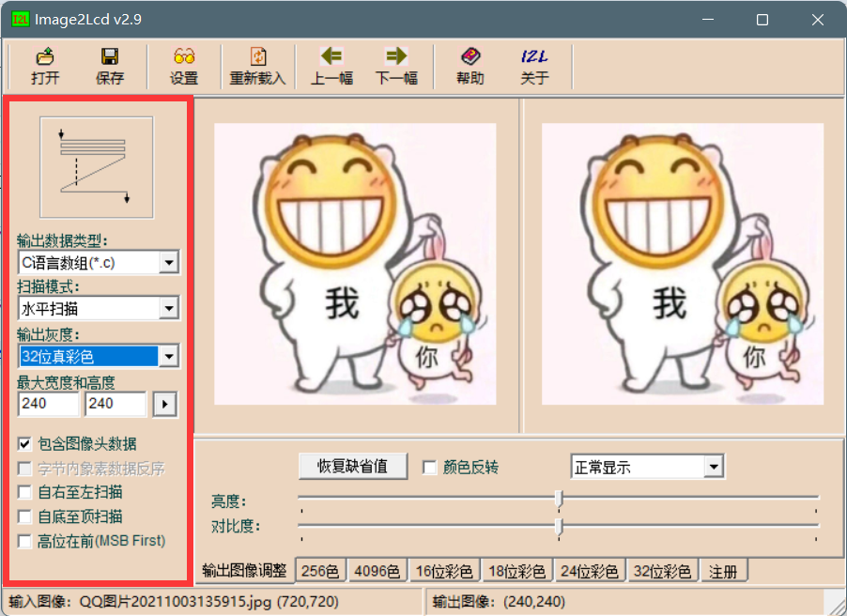Click the maximum height input field
The width and height of the screenshot is (847, 616).
point(115,404)
